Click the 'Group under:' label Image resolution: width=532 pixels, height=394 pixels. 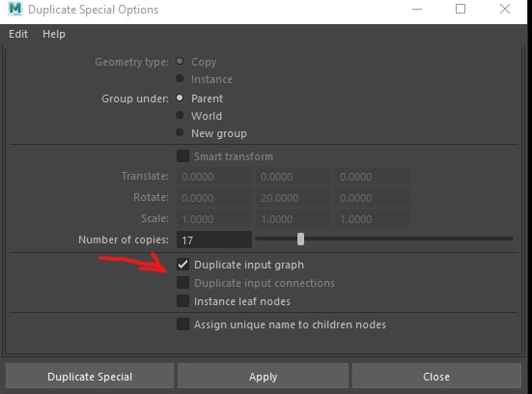click(x=135, y=98)
